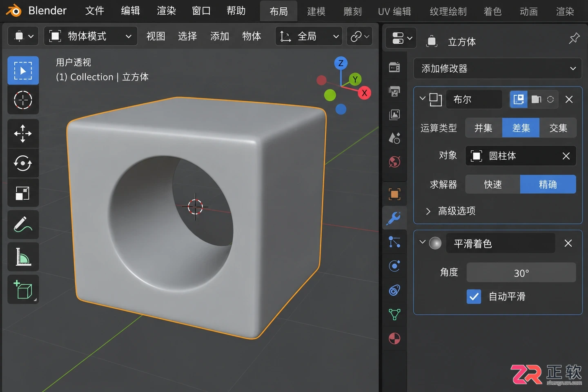Set boolean operation to 并集

(x=483, y=128)
